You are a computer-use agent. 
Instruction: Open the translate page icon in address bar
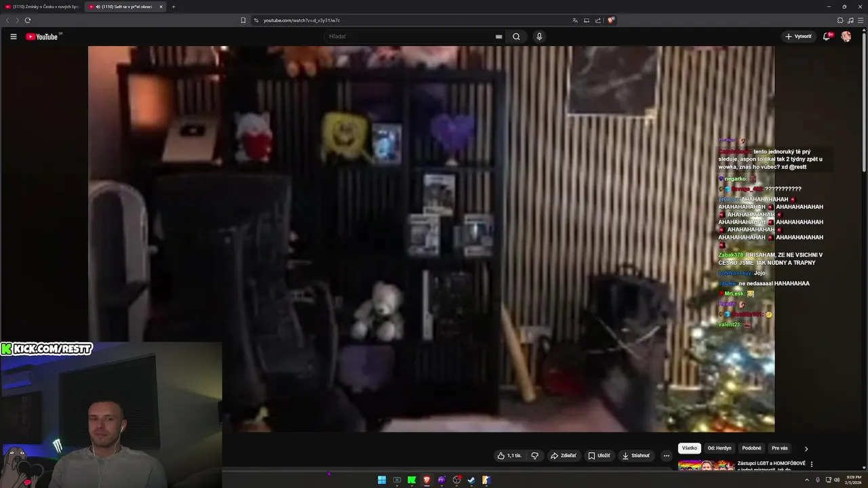(575, 20)
